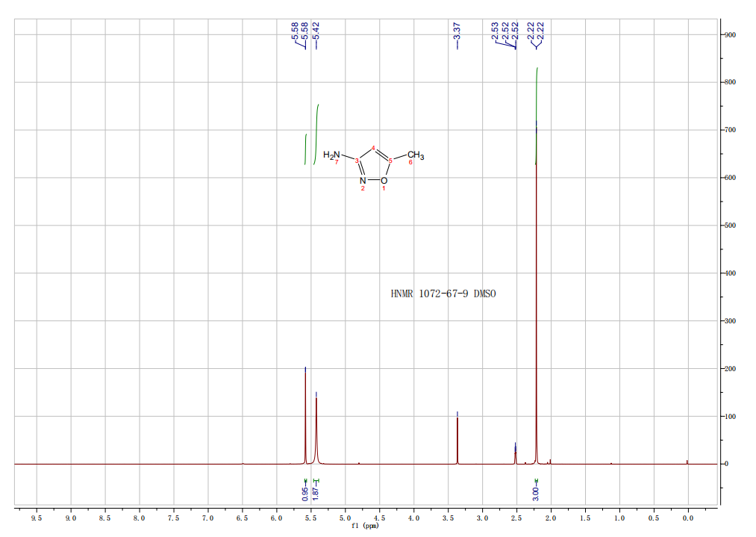Click the 900 tick on the intensity axis

[x=730, y=35]
